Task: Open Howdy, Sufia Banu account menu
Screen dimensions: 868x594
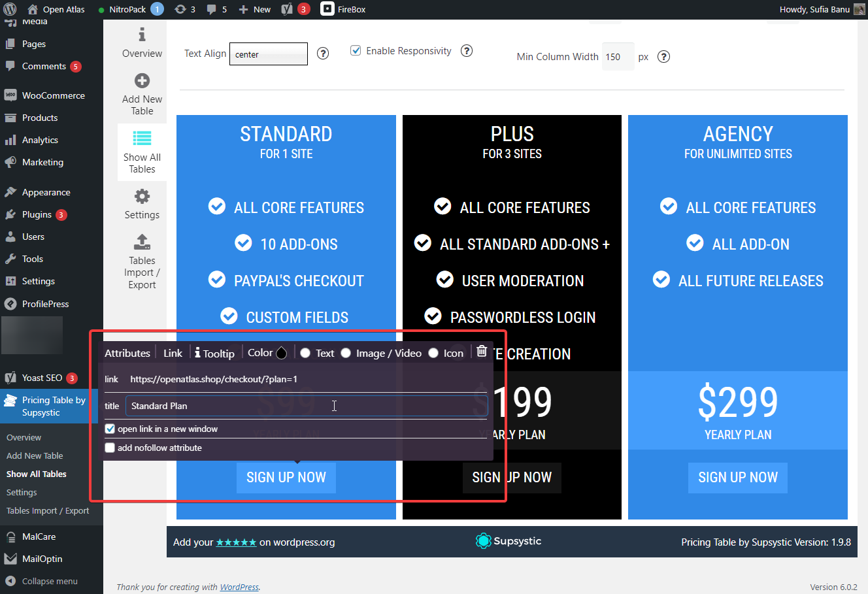Action: pyautogui.click(x=822, y=9)
